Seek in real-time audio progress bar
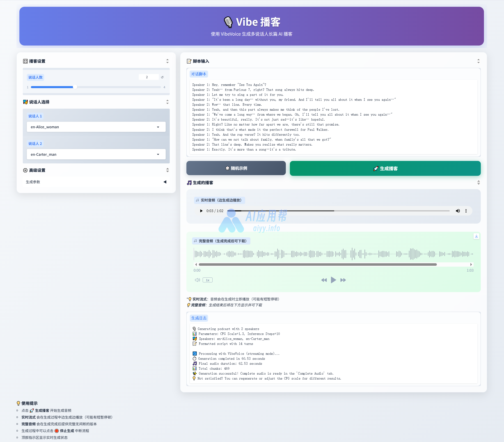 (x=338, y=211)
